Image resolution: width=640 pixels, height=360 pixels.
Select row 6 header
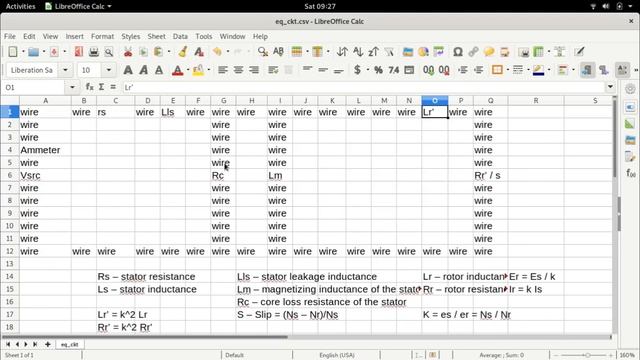(x=10, y=175)
